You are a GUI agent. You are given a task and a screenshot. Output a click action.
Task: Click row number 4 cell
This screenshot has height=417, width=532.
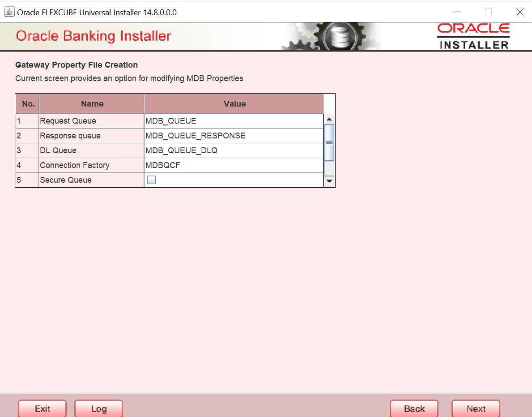point(27,165)
